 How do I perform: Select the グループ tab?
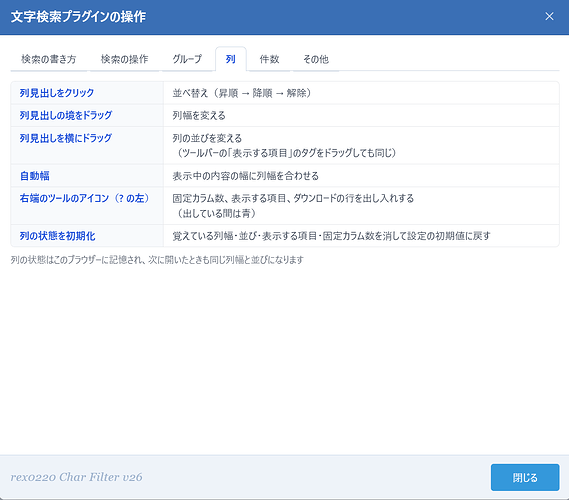[187, 59]
